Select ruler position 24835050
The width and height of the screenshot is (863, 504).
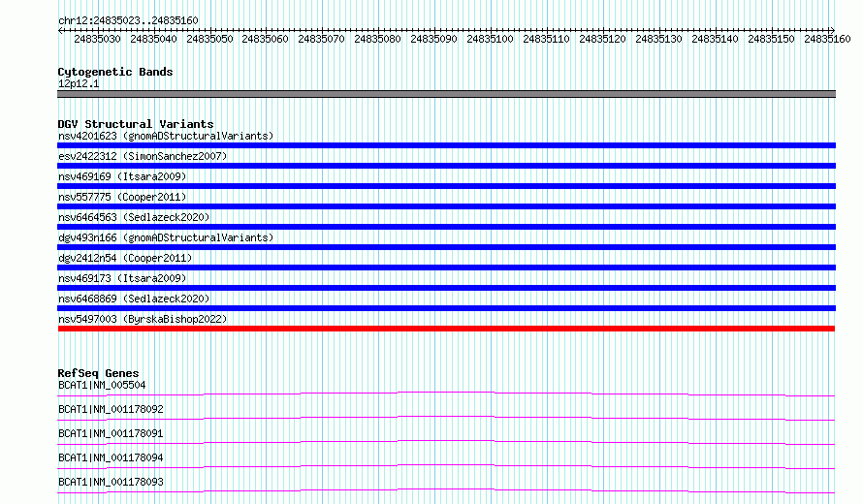pyautogui.click(x=209, y=39)
